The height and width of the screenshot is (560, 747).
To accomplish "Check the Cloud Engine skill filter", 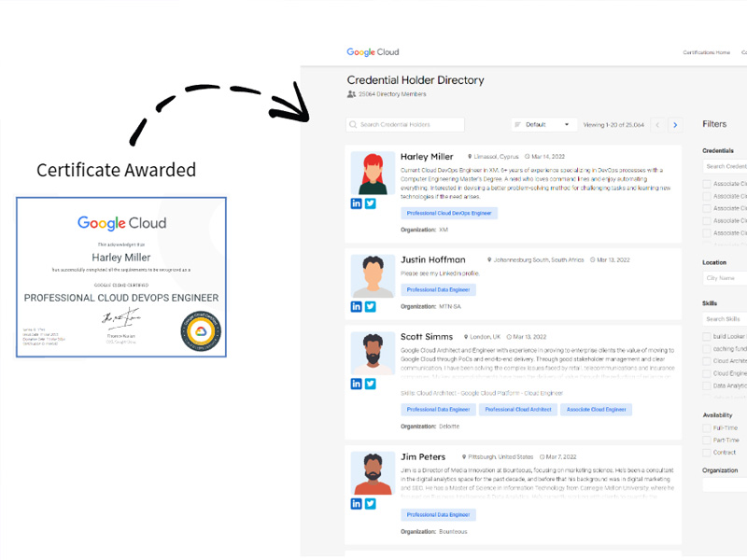I will coord(707,374).
